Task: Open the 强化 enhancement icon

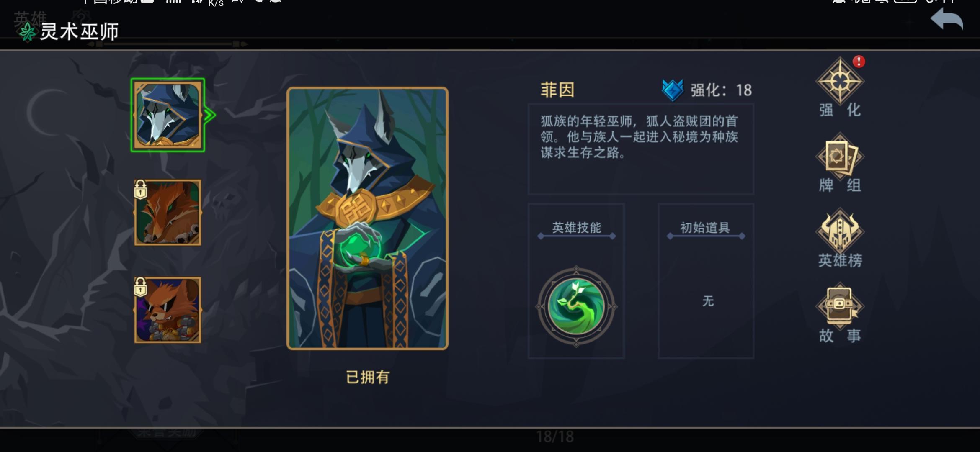Action: click(x=840, y=81)
